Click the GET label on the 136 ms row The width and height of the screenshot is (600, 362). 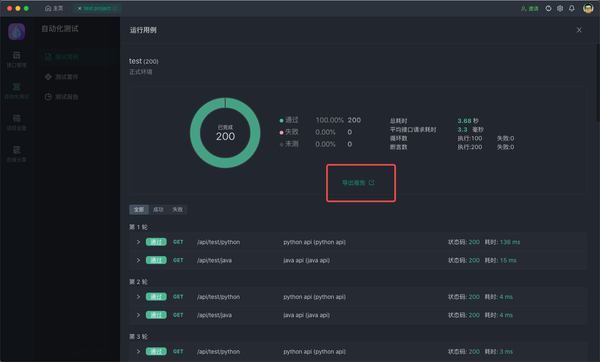[x=178, y=242]
